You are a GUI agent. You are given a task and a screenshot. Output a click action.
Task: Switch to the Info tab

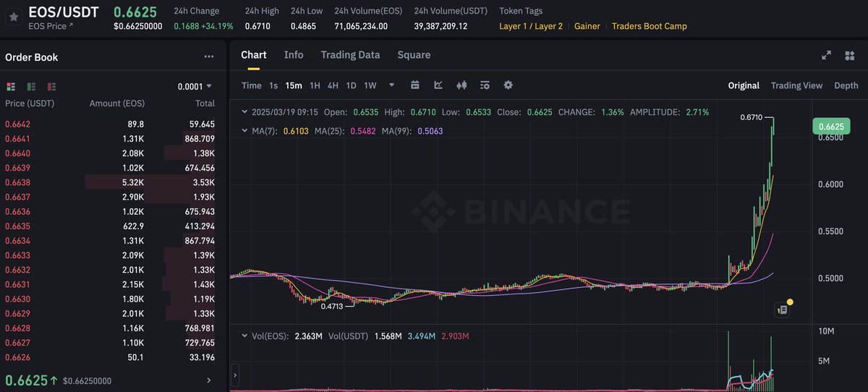pos(294,55)
